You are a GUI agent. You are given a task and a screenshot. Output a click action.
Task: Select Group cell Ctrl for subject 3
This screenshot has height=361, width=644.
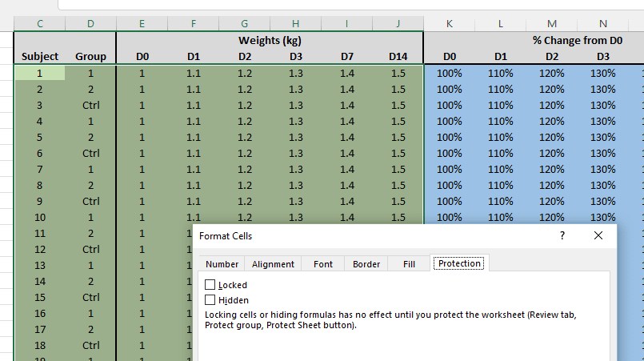(x=90, y=105)
